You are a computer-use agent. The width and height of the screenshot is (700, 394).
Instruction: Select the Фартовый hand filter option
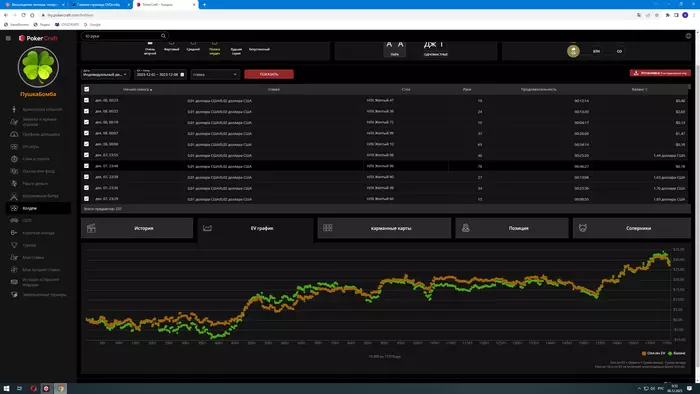tap(171, 47)
